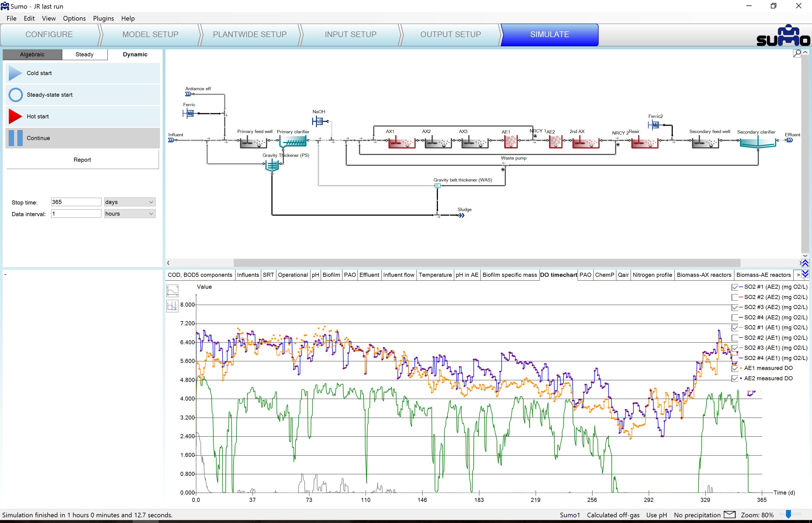Image resolution: width=812 pixels, height=523 pixels.
Task: Enable SO2 #2 (AE2) series checkbox
Action: pos(735,297)
